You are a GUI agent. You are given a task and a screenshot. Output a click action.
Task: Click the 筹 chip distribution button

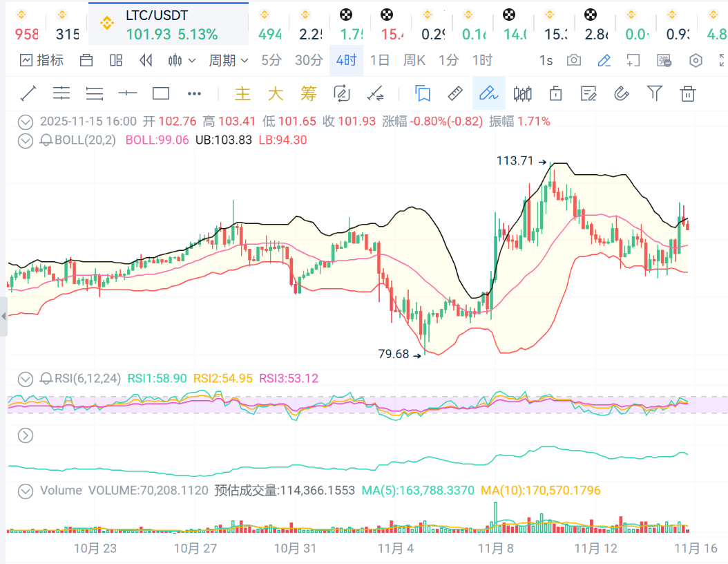click(x=308, y=93)
